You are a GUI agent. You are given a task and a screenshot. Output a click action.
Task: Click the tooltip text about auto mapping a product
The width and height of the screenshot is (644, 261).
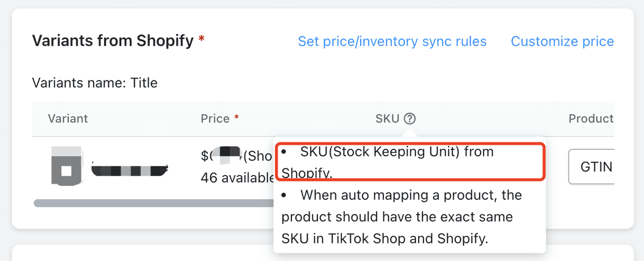(401, 217)
